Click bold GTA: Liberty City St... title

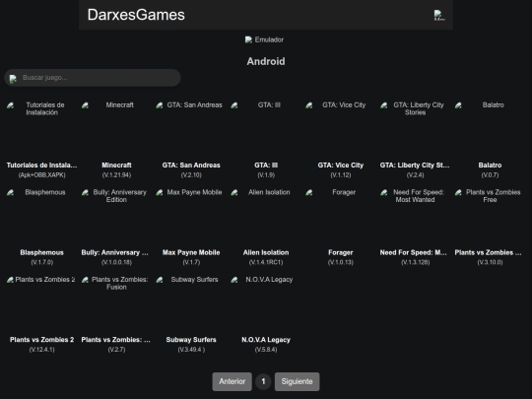(x=415, y=166)
